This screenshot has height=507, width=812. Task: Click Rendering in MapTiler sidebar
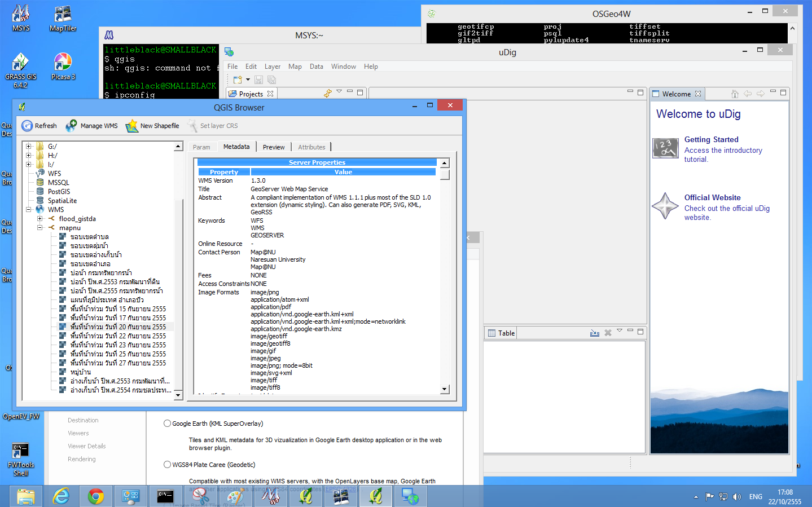[x=82, y=459]
